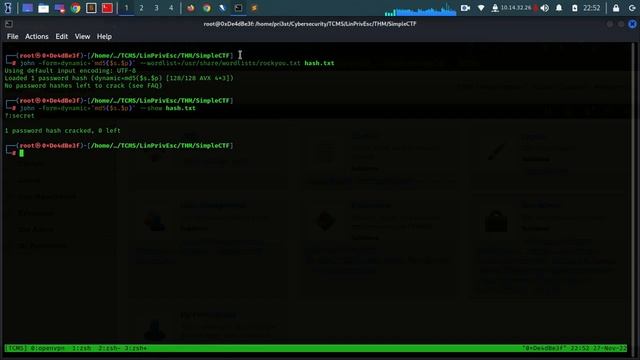Click hash.txt in the --show command
Screen dimensions: 640x360
point(180,108)
